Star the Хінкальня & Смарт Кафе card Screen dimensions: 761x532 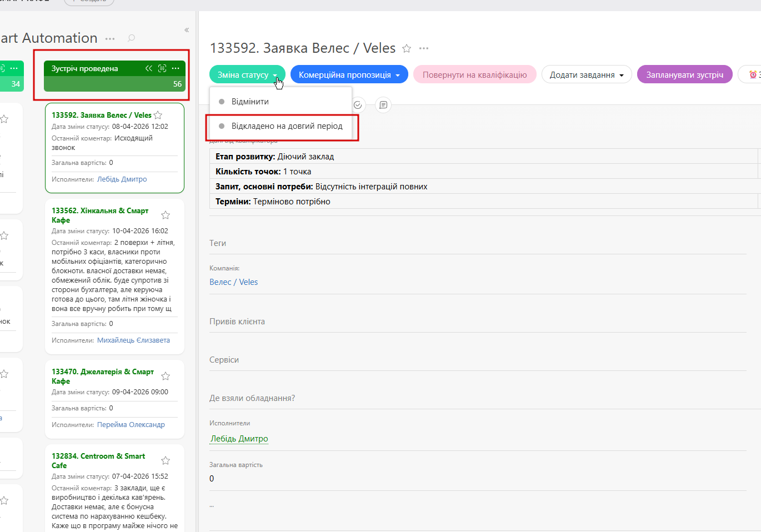coord(166,215)
